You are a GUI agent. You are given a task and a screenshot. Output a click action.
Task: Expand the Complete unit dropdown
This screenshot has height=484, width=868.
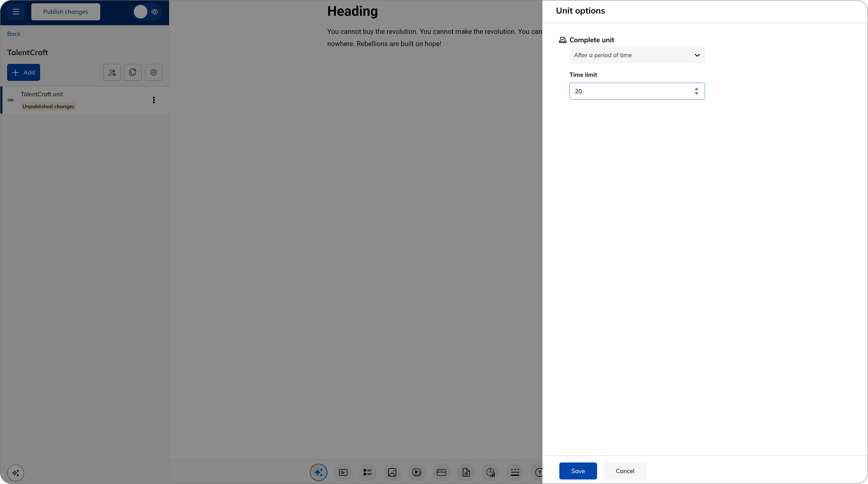pyautogui.click(x=637, y=55)
